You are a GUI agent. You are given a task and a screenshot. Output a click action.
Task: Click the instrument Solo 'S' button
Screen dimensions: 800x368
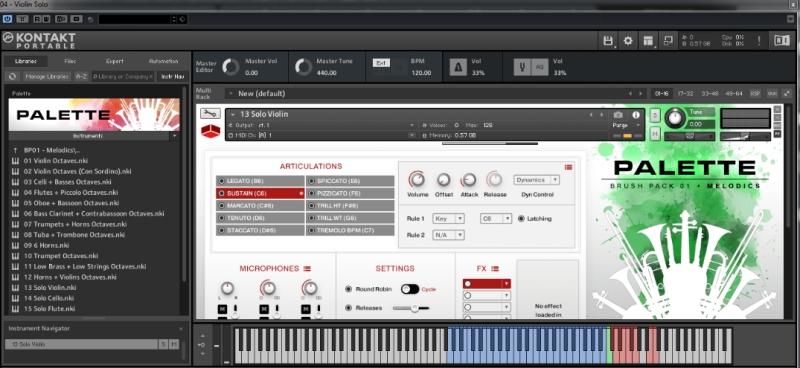[655, 115]
